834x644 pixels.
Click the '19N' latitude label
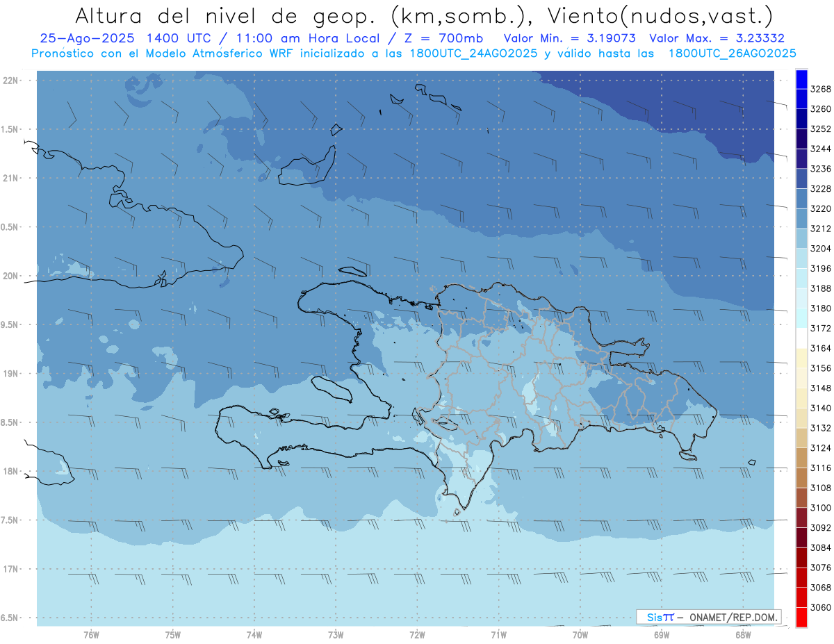pyautogui.click(x=10, y=374)
